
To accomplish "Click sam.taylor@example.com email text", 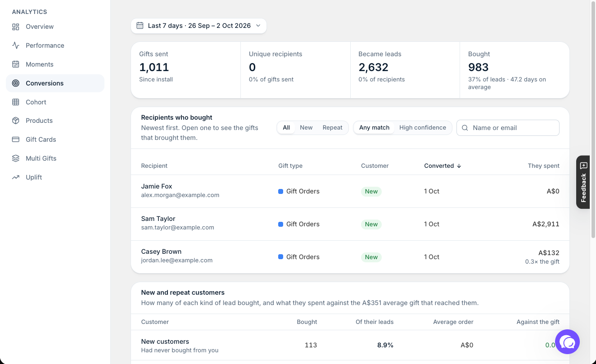I will [178, 228].
